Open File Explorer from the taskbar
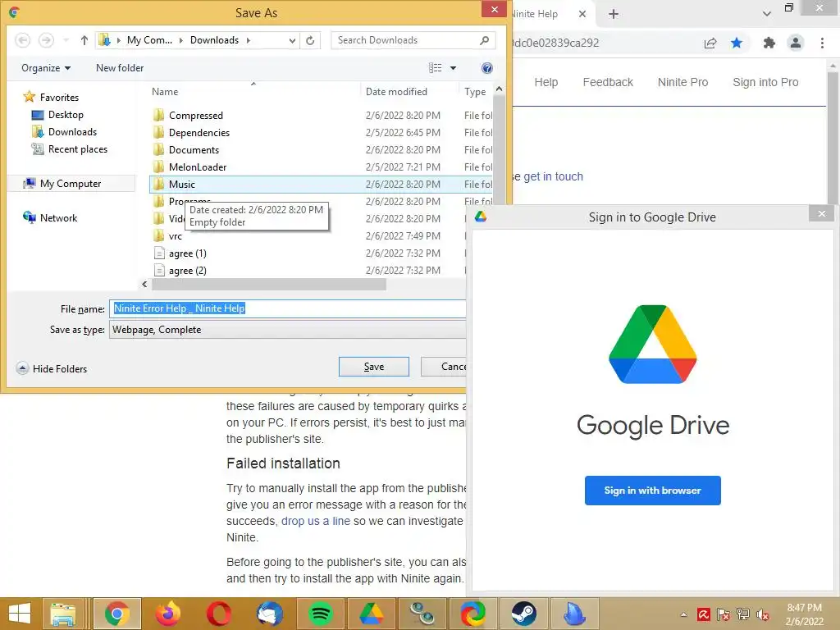Viewport: 840px width, 630px height. [62, 614]
